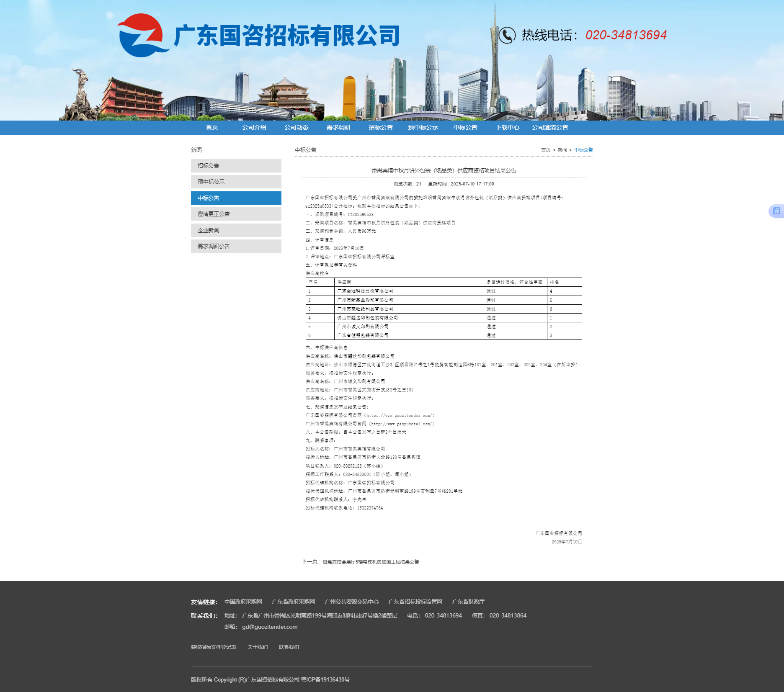
Task: Open the 公司介绍 navigation item
Action: click(254, 127)
